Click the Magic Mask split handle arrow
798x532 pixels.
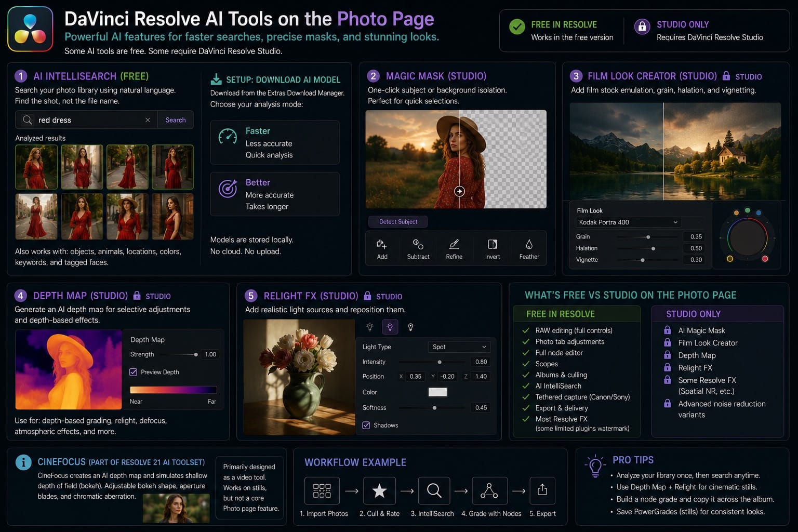(460, 191)
